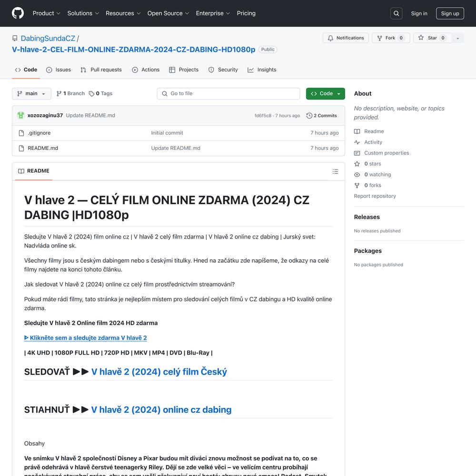Image resolution: width=476 pixels, height=476 pixels.
Task: Click the stars icon in About
Action: pyautogui.click(x=357, y=164)
